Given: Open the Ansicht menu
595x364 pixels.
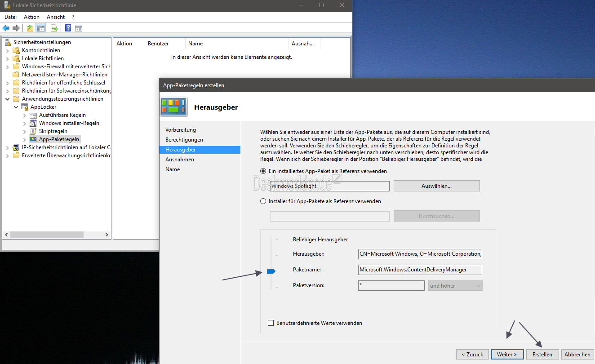Looking at the screenshot, I should pos(56,17).
